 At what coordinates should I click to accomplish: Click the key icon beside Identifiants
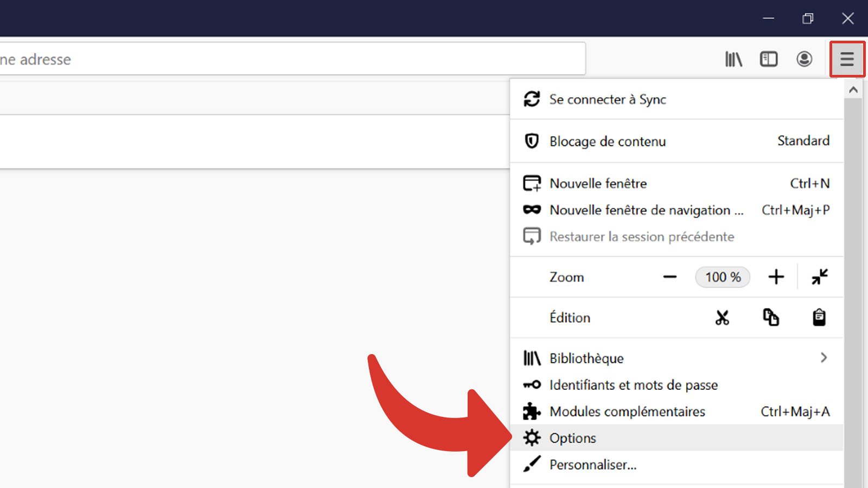pos(532,385)
